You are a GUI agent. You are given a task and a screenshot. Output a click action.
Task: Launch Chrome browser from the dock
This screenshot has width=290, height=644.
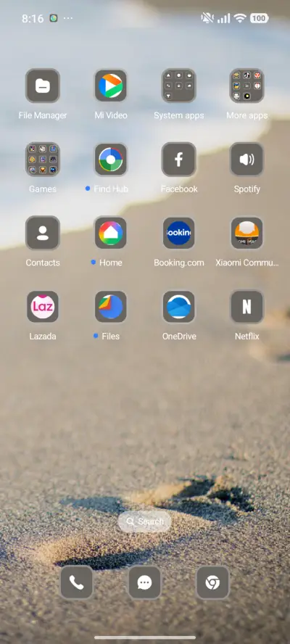click(212, 582)
